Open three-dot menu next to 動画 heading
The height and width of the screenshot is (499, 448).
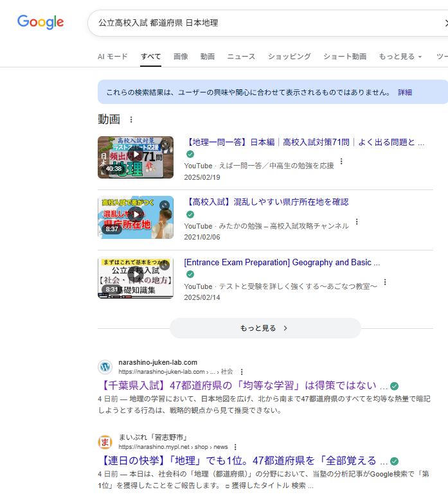[x=132, y=119]
